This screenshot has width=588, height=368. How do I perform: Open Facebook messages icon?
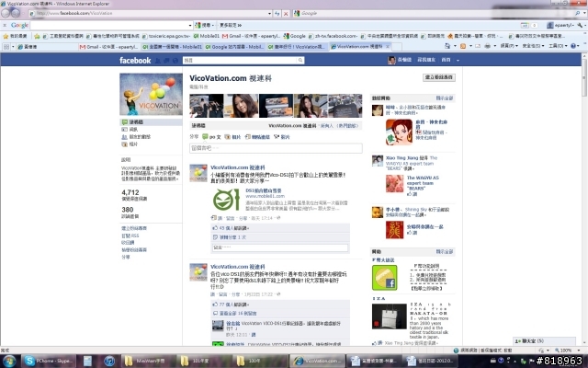pos(166,60)
